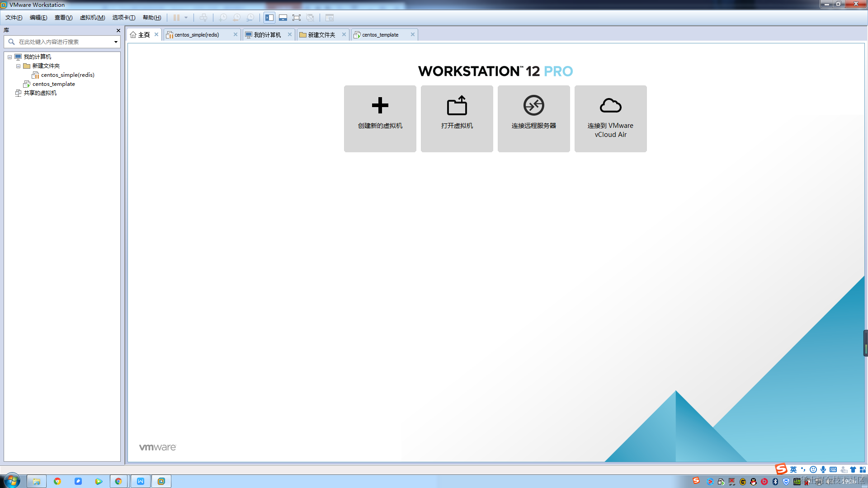
Task: Click the connect to remote server tile
Action: coord(533,118)
